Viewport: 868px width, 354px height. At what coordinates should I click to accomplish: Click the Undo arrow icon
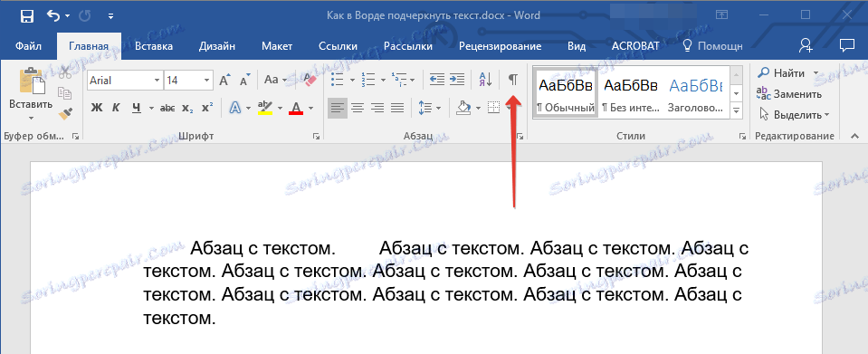pyautogui.click(x=53, y=16)
